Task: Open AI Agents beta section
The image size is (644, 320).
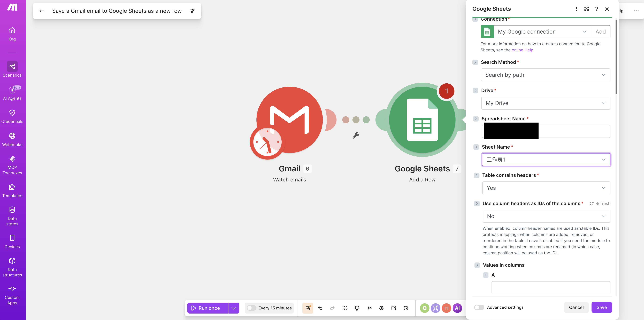Action: click(12, 93)
